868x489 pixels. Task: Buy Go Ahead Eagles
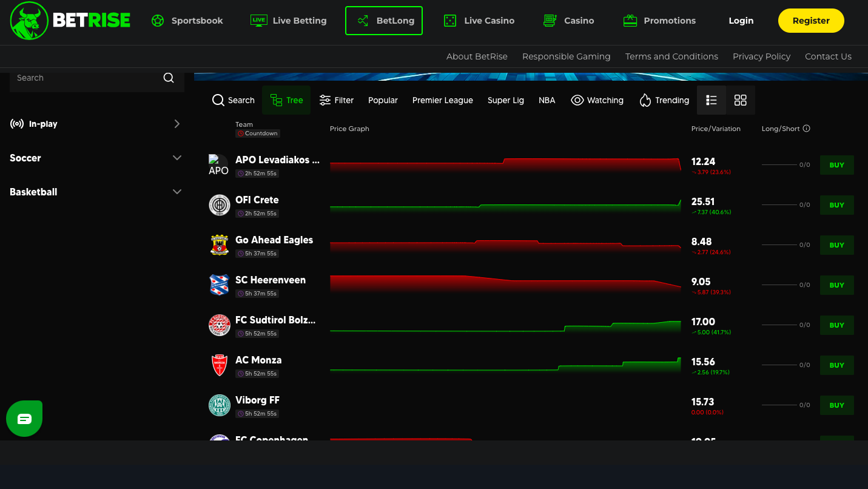[837, 245]
